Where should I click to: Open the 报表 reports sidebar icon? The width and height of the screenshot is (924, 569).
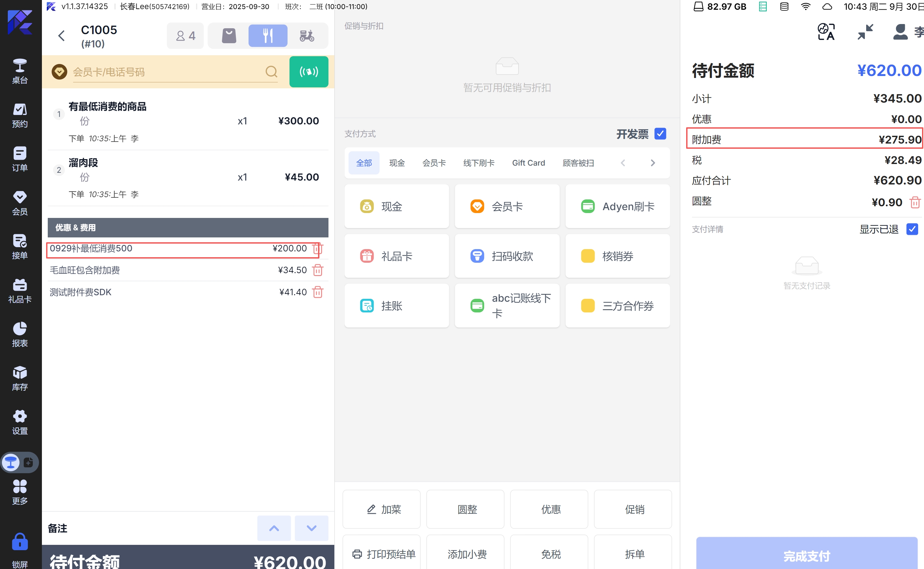point(19,334)
